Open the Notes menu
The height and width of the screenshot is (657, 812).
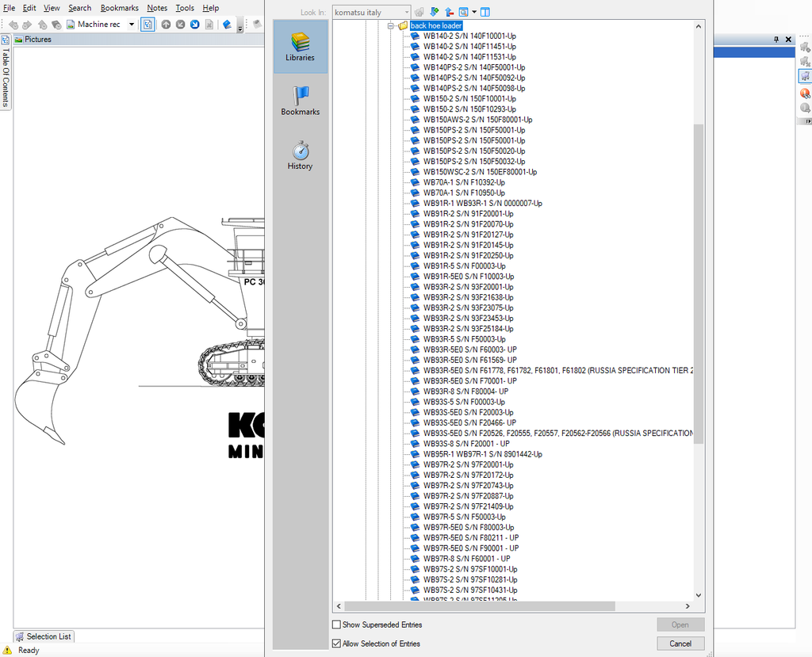[x=157, y=8]
